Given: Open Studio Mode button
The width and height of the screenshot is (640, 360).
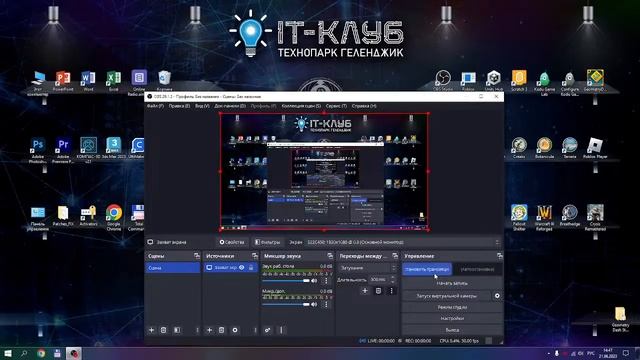Looking at the screenshot, I should [452, 307].
